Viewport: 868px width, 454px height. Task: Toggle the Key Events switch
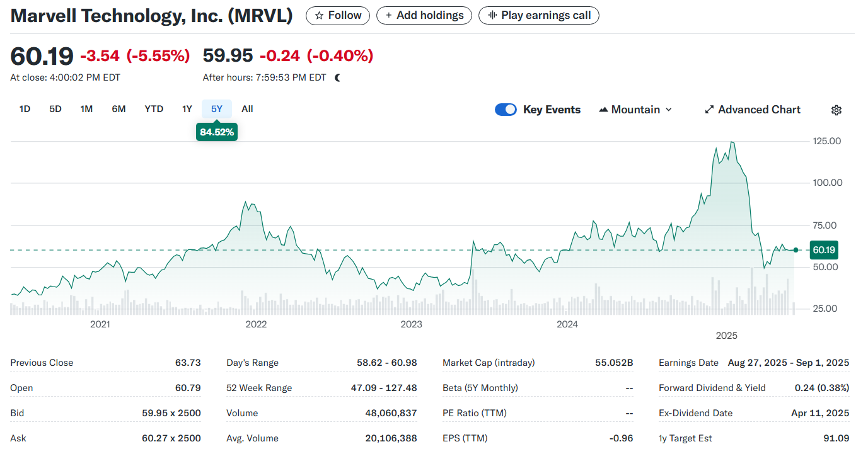coord(506,110)
